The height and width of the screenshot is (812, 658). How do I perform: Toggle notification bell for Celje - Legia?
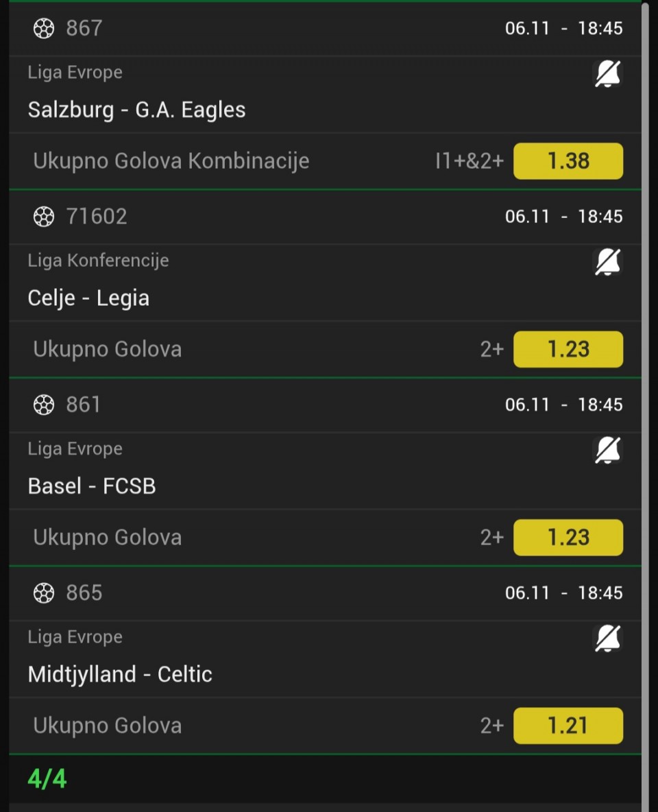click(x=607, y=262)
